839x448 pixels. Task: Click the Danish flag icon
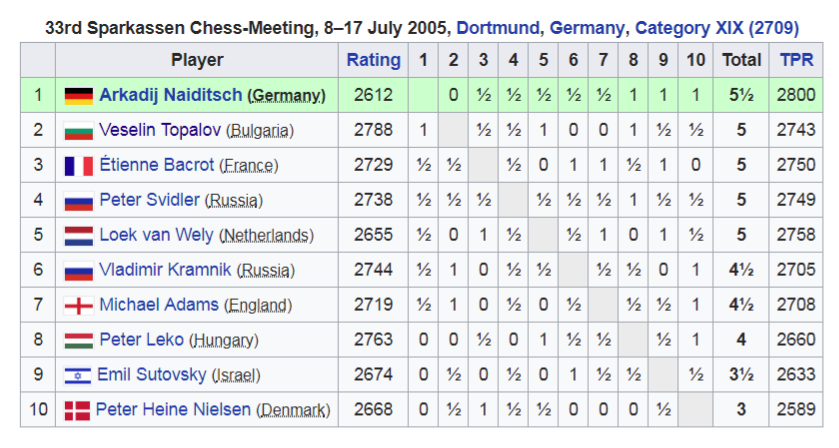(x=77, y=411)
